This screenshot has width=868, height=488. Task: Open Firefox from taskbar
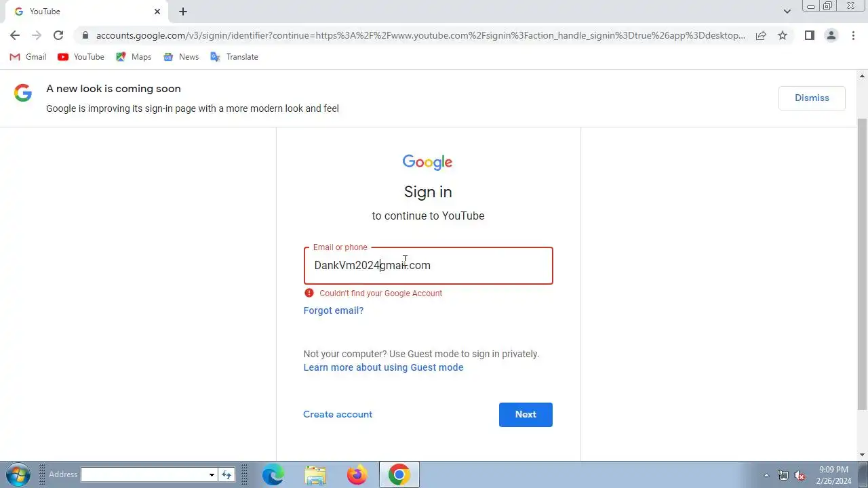pos(357,475)
